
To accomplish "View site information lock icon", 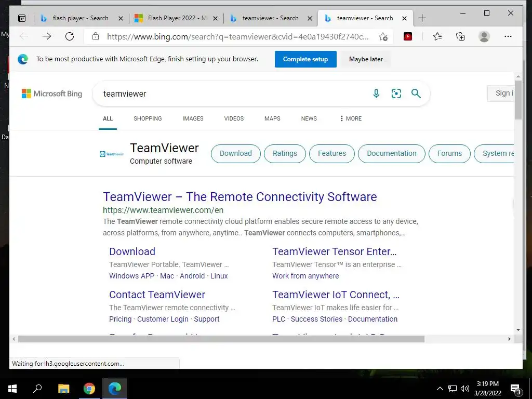I will point(96,36).
